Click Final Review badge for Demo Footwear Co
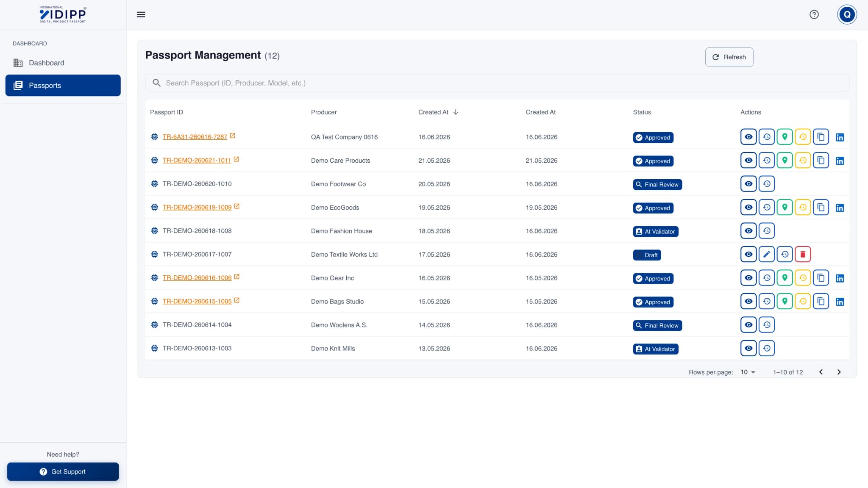This screenshot has width=868, height=488. (657, 185)
